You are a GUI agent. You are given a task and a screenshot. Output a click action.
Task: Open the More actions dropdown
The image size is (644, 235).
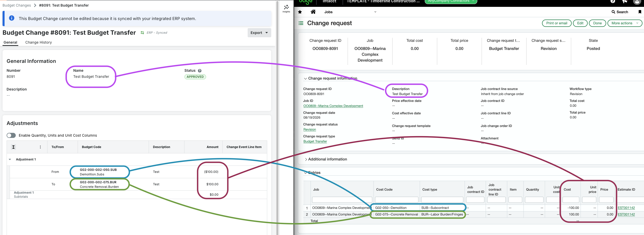[625, 23]
